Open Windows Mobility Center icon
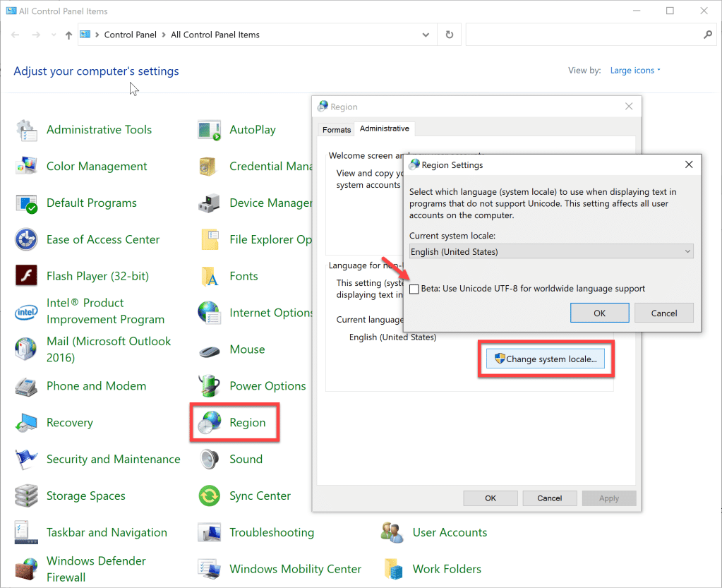This screenshot has width=722, height=588. pos(210,569)
